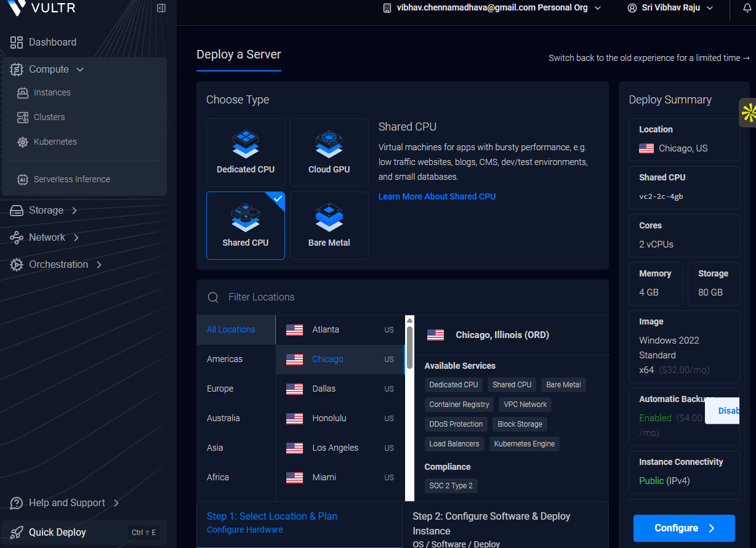Collapse sidebar using panel toggle icon
Image resolution: width=756 pixels, height=548 pixels.
pyautogui.click(x=161, y=8)
